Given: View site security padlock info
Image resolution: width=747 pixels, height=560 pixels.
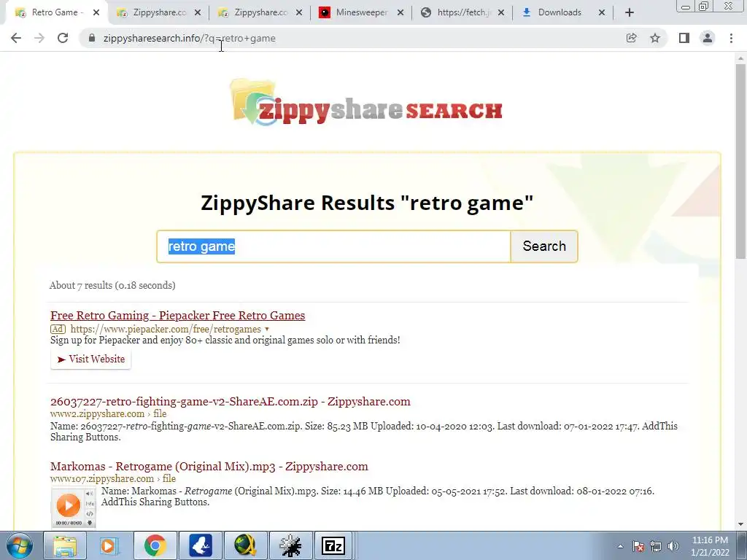Looking at the screenshot, I should (92, 38).
